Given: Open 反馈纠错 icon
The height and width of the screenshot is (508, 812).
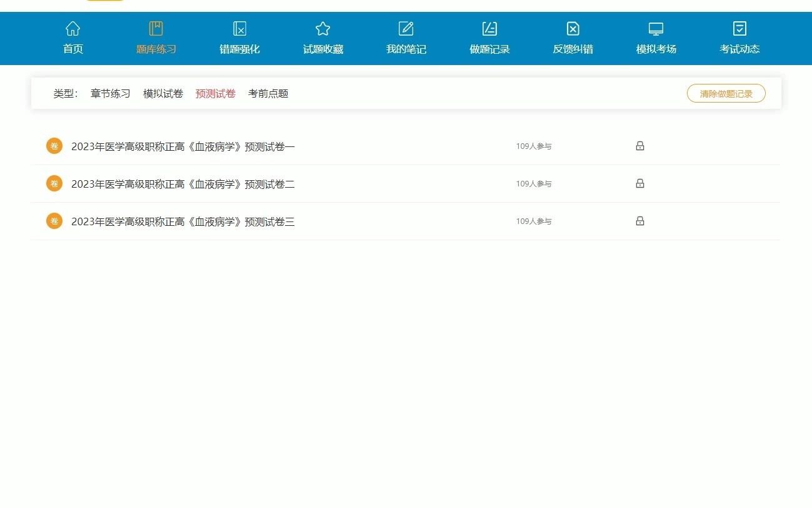Looking at the screenshot, I should (573, 29).
